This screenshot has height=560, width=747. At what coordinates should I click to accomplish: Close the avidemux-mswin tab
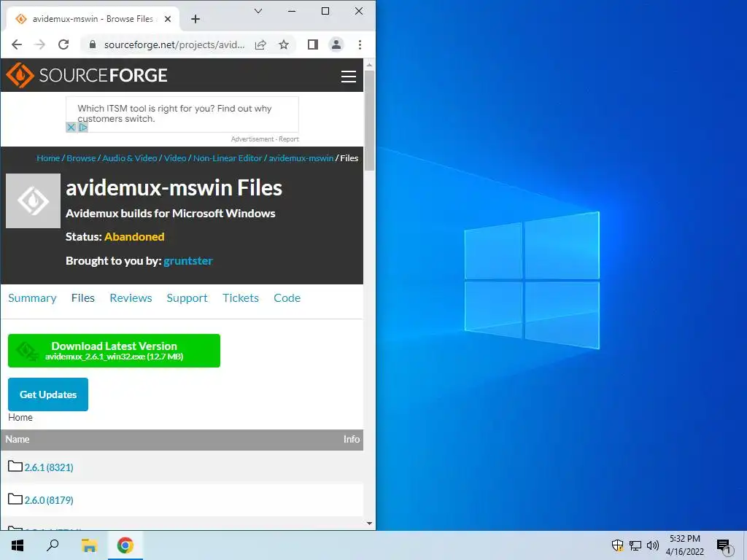coord(168,19)
